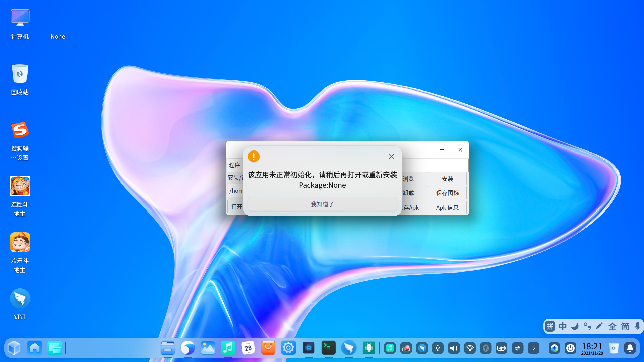
Task: Click the 我知道了 confirmation button
Action: [x=322, y=204]
